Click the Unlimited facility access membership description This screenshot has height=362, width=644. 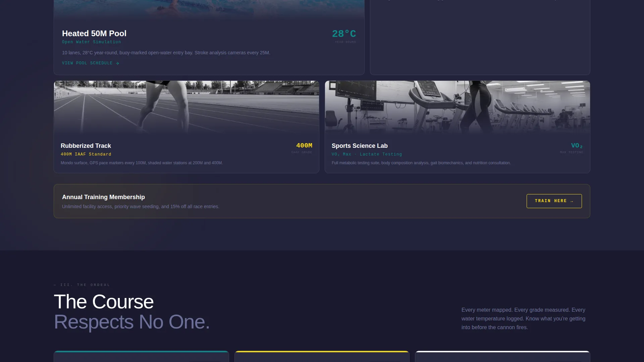(x=141, y=206)
